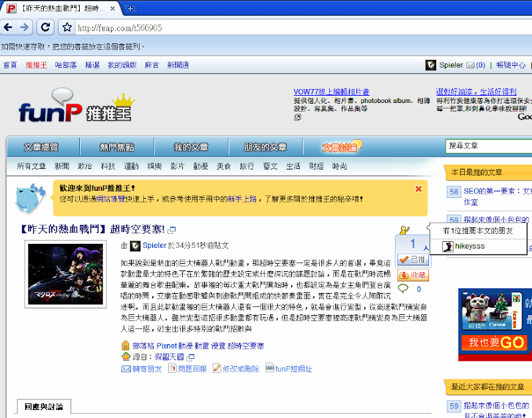Click the funP短網址 link icon
This screenshot has height=418, width=532.
[x=270, y=367]
